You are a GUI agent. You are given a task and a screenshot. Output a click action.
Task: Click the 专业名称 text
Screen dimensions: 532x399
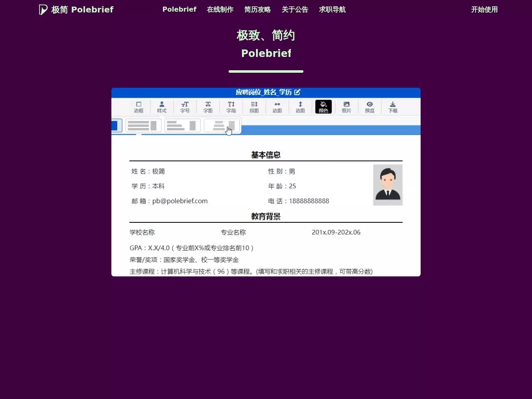(x=233, y=232)
